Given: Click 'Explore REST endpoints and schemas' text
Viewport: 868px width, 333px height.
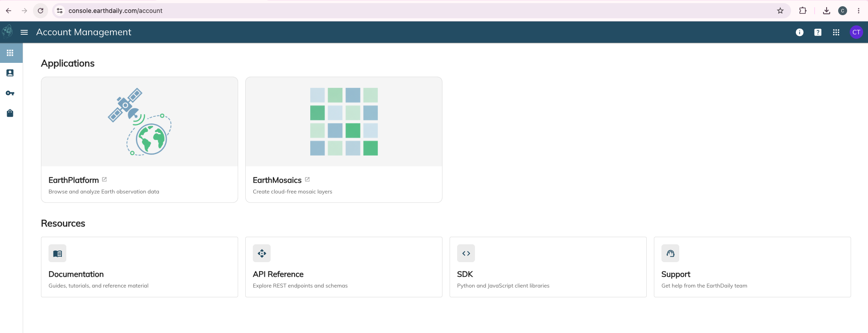Looking at the screenshot, I should coord(300,286).
